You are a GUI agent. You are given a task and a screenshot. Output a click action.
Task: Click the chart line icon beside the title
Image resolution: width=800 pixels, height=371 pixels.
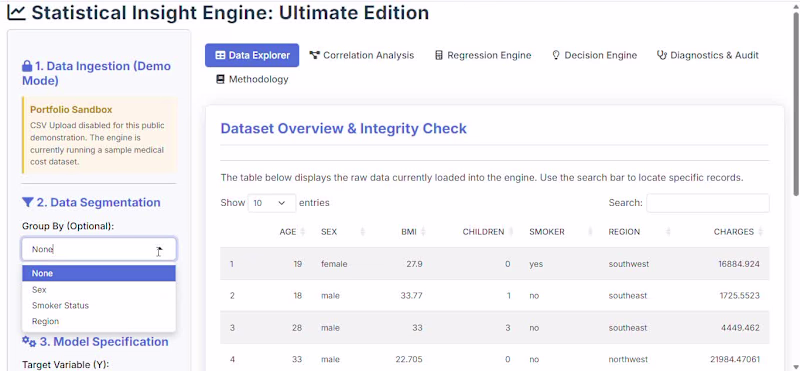coord(16,13)
